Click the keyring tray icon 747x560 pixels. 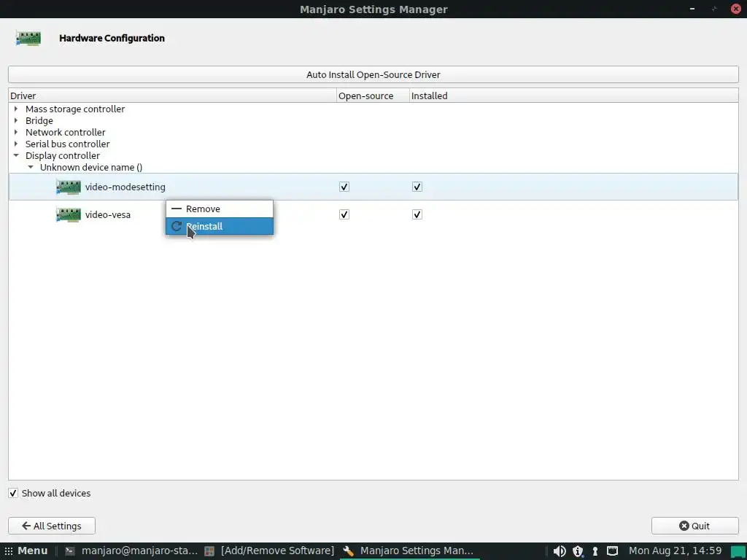click(x=595, y=551)
